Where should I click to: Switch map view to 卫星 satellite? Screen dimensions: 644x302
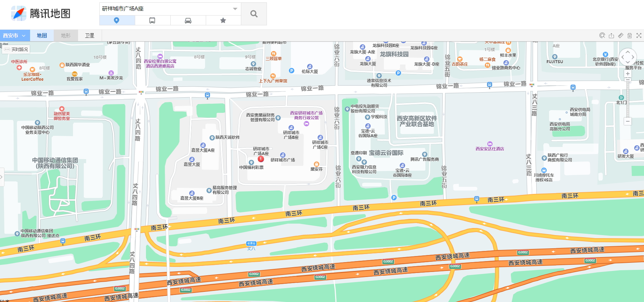tap(90, 35)
